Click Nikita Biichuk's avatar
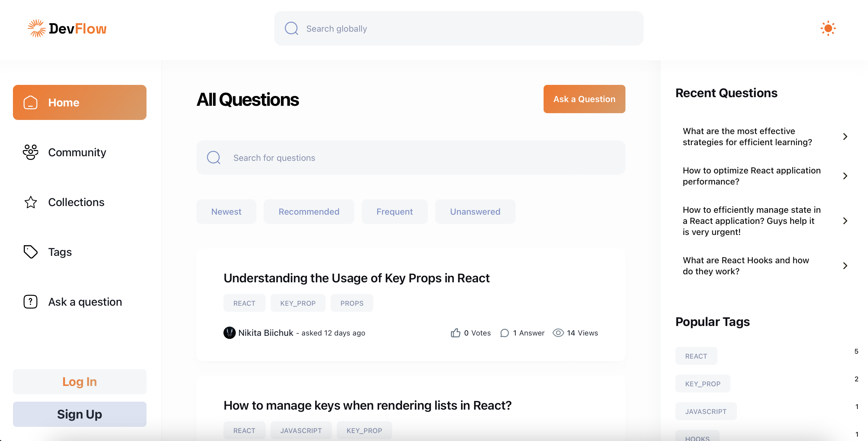Viewport: 868px width, 441px height. coord(230,333)
